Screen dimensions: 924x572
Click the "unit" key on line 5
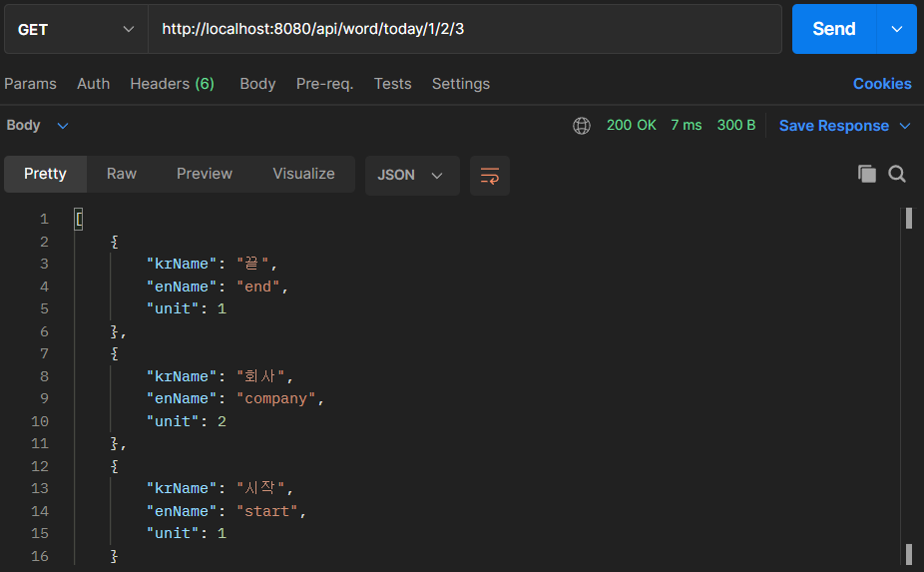(172, 309)
